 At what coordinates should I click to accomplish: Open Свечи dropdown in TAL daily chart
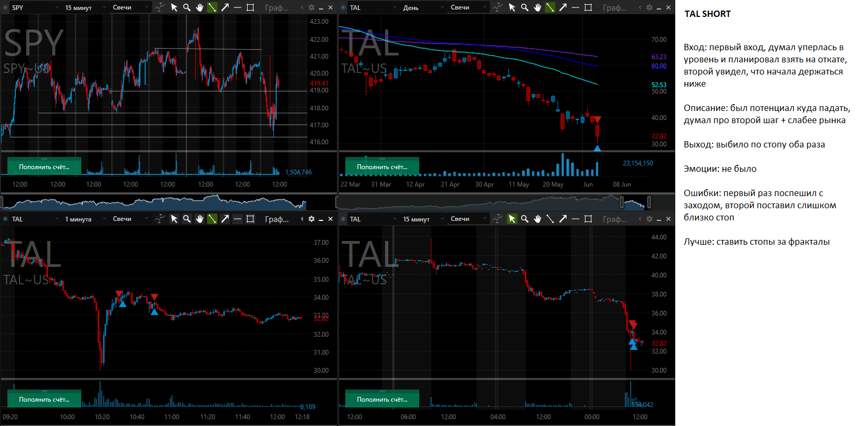468,7
